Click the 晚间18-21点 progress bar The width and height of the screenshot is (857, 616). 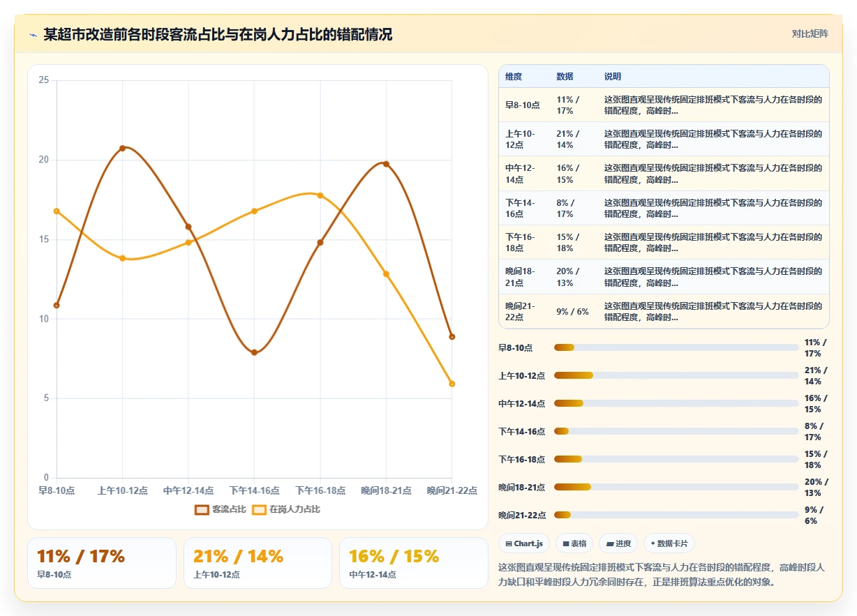click(676, 487)
